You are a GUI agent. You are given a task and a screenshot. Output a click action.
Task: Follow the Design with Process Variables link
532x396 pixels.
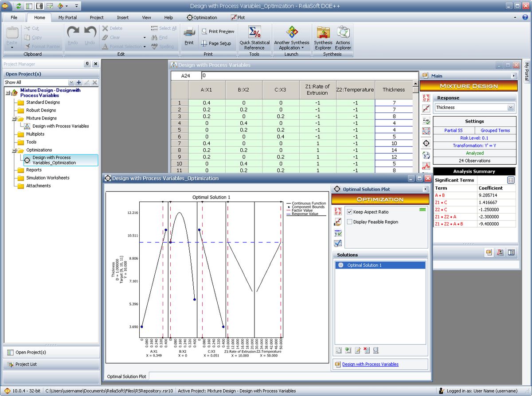(372, 365)
